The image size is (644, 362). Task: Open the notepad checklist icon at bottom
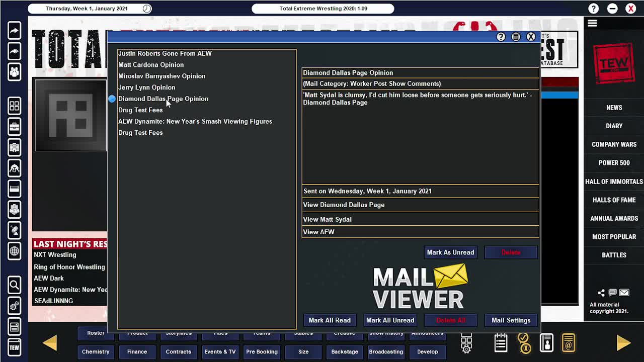[x=501, y=343]
